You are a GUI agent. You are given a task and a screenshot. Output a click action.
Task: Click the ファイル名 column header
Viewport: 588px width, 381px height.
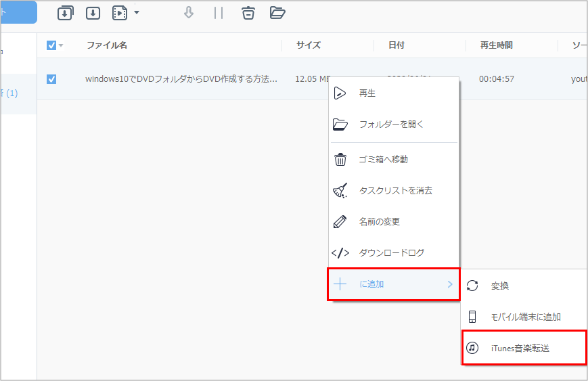107,45
